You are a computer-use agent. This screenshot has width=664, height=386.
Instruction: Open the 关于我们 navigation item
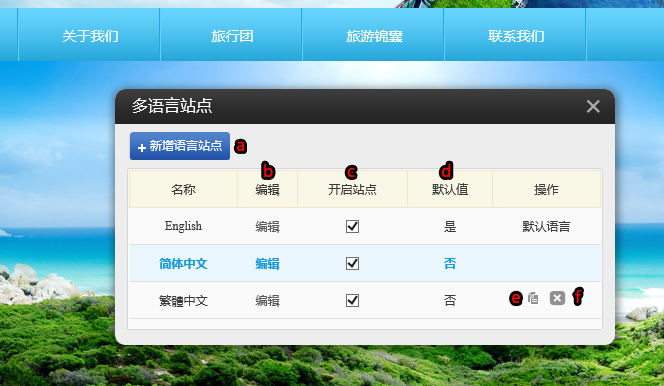coord(90,36)
